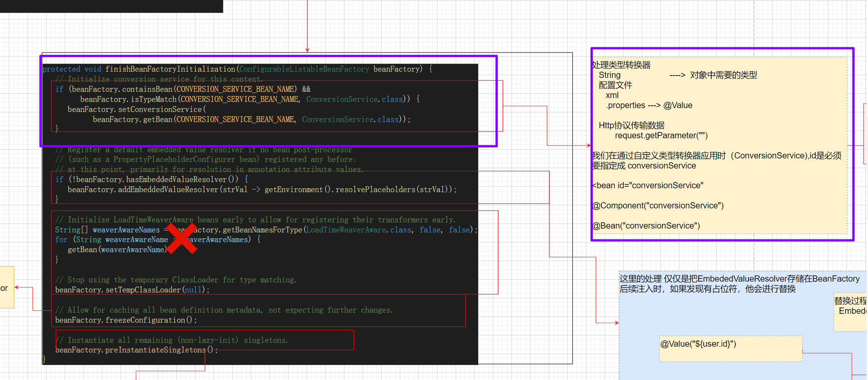Click the 'request.getParameter("")' line
The height and width of the screenshot is (380, 868).
[661, 136]
